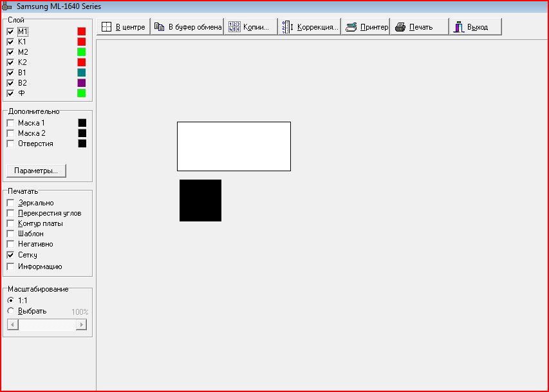The height and width of the screenshot is (392, 549).
Task: Enable the Шаблон checkbox
Action: pos(10,234)
